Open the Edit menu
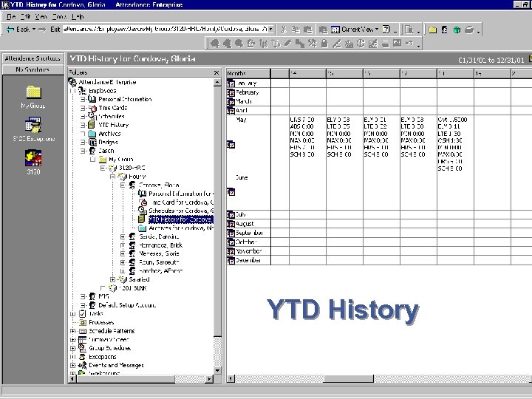This screenshot has width=532, height=399. pyautogui.click(x=25, y=16)
